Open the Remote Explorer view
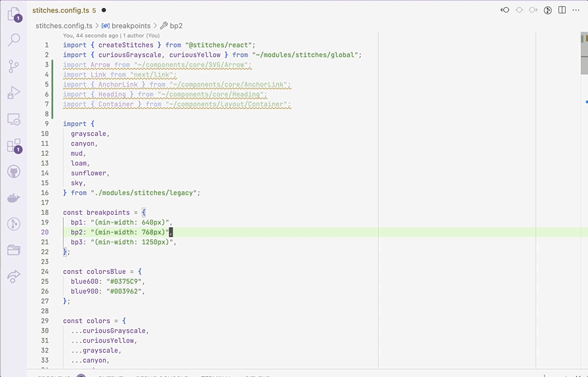Image resolution: width=588 pixels, height=377 pixels. 13,119
